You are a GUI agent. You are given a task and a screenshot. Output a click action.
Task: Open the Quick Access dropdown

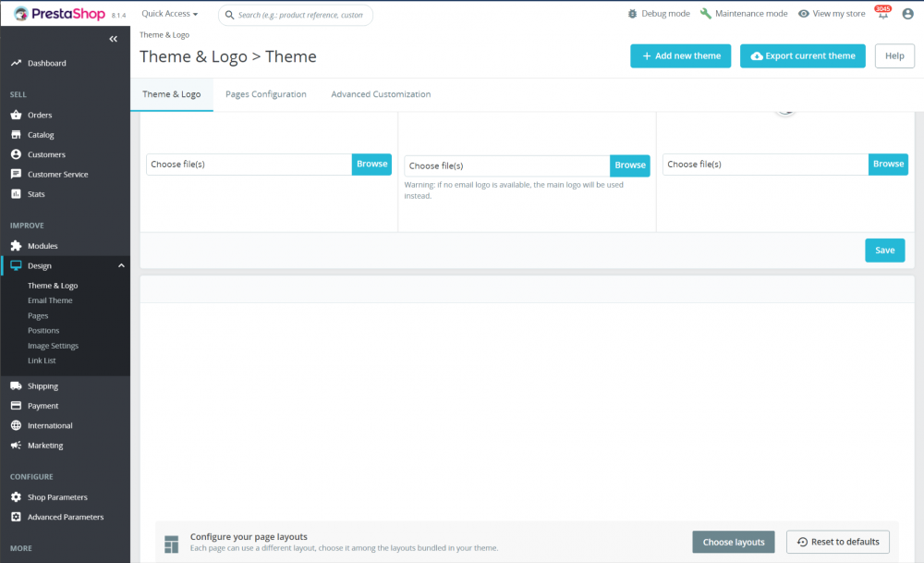(x=169, y=14)
